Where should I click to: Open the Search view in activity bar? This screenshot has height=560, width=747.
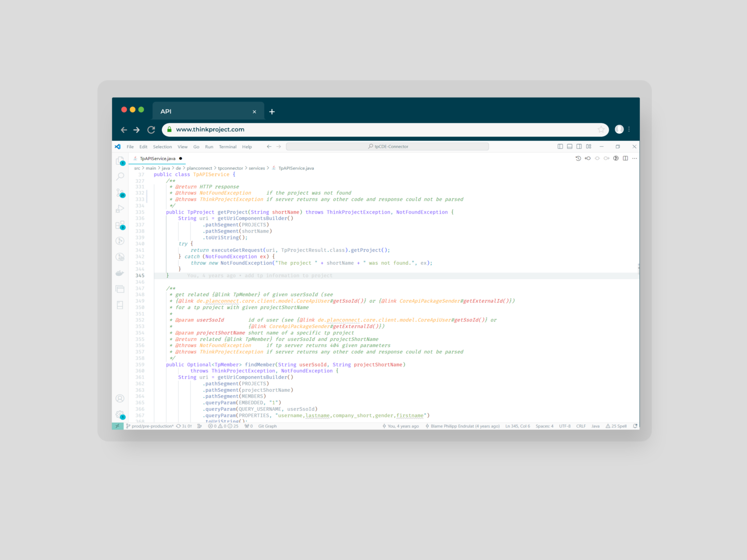(120, 177)
